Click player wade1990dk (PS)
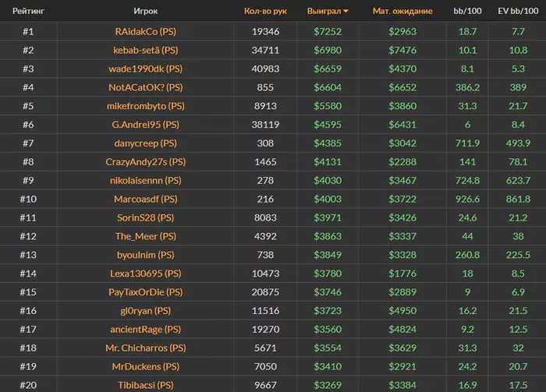 145,69
